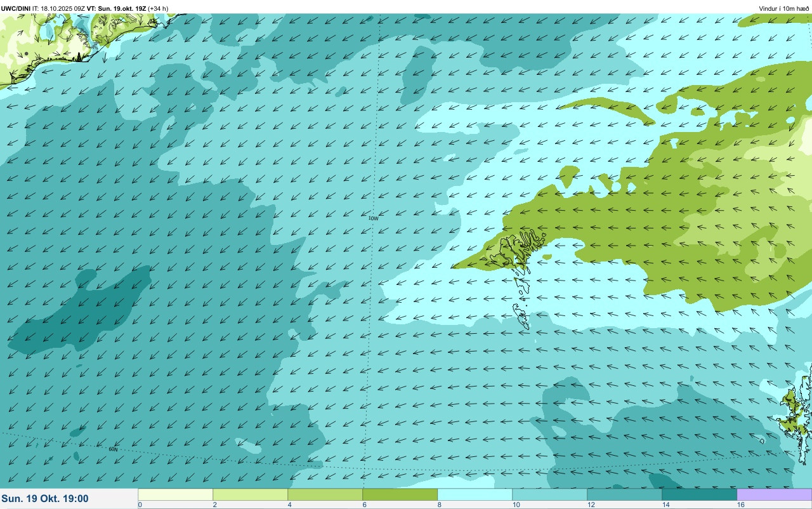Click the legend tick value '16'

point(741,505)
